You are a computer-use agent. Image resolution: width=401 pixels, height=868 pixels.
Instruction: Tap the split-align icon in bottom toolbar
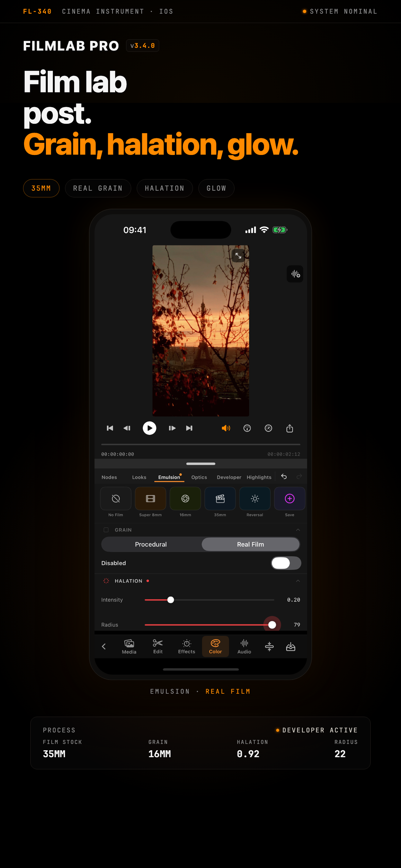coord(269,646)
